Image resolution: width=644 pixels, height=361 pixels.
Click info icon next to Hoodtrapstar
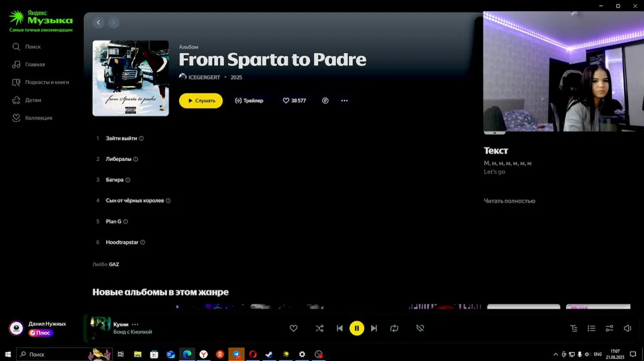pyautogui.click(x=143, y=242)
